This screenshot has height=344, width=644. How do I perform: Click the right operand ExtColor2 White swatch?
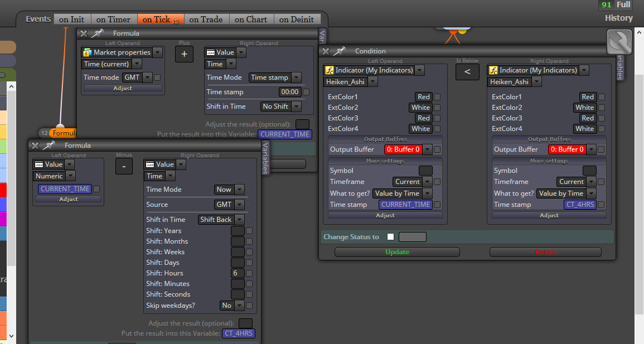(x=584, y=108)
